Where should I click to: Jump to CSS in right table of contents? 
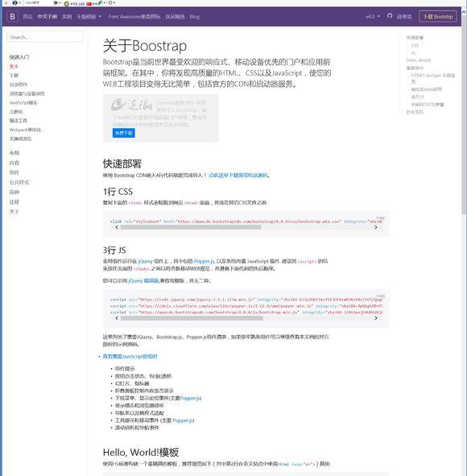[x=415, y=45]
